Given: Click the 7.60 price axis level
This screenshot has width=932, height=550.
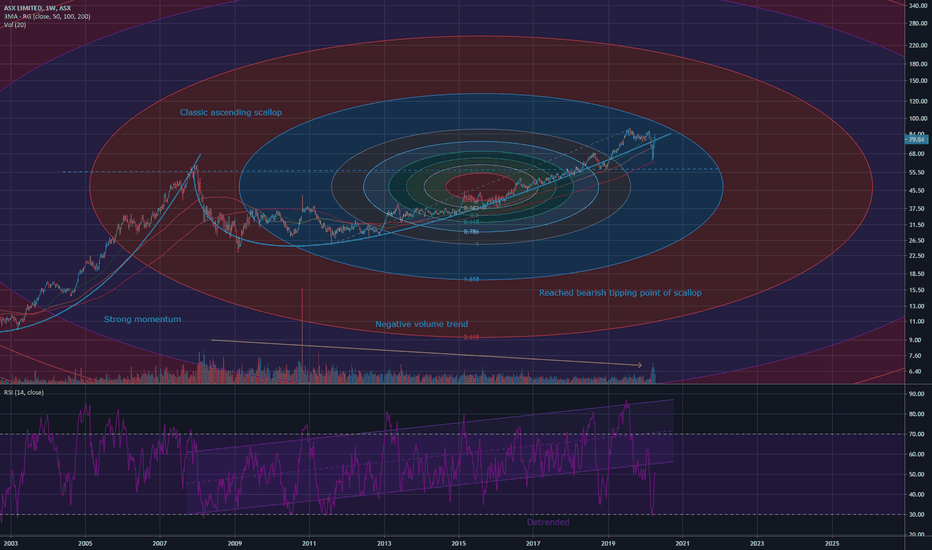Looking at the screenshot, I should pyautogui.click(x=915, y=356).
